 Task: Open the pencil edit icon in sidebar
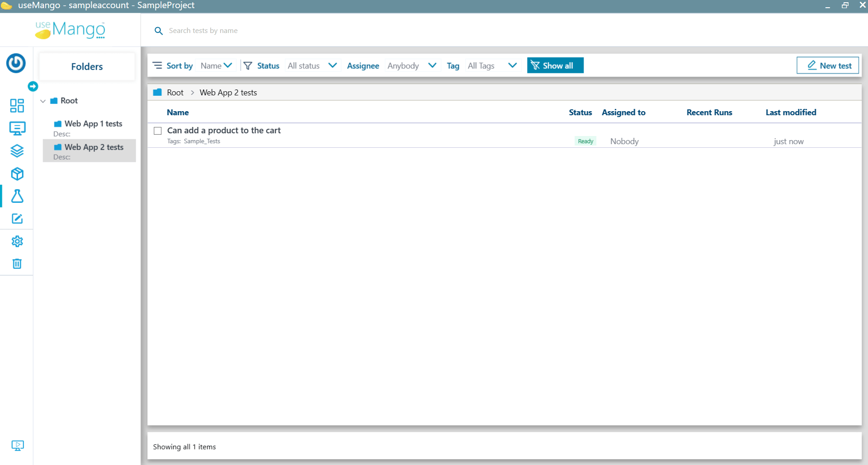[17, 219]
